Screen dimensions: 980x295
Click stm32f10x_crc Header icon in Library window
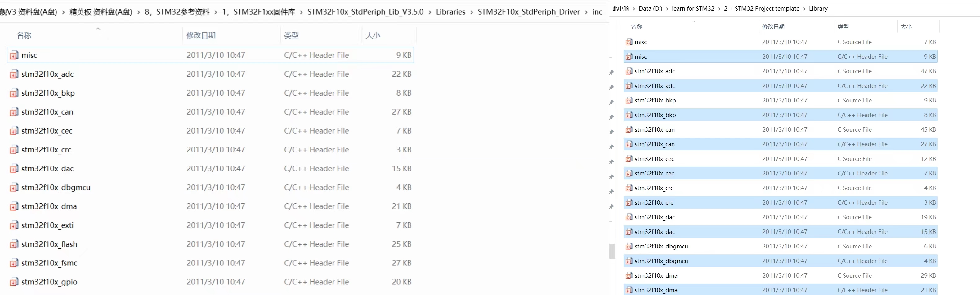(x=629, y=202)
